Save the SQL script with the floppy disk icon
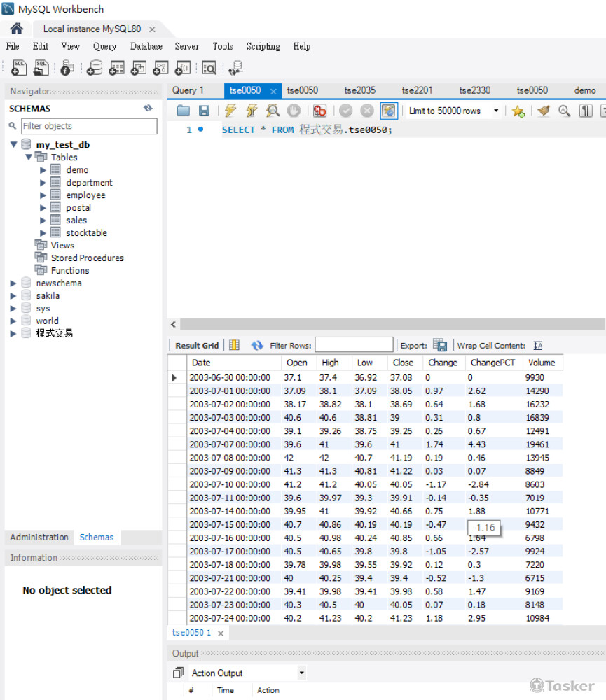This screenshot has height=700, width=606. pyautogui.click(x=204, y=111)
